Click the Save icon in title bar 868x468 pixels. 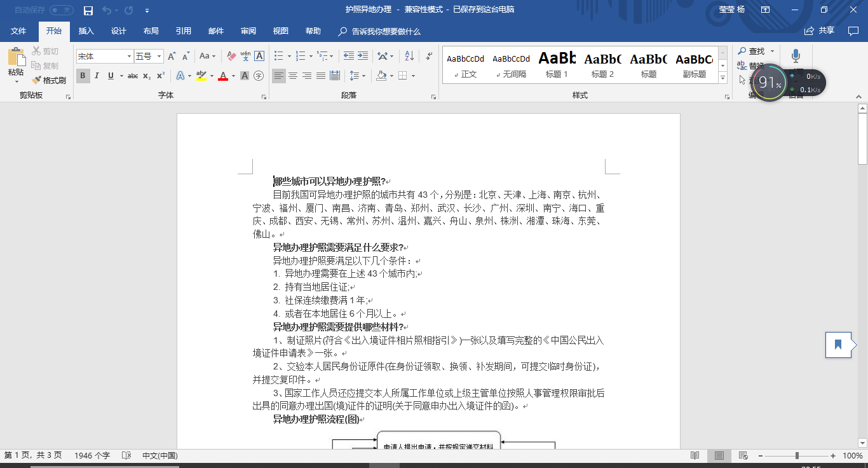[x=88, y=11]
